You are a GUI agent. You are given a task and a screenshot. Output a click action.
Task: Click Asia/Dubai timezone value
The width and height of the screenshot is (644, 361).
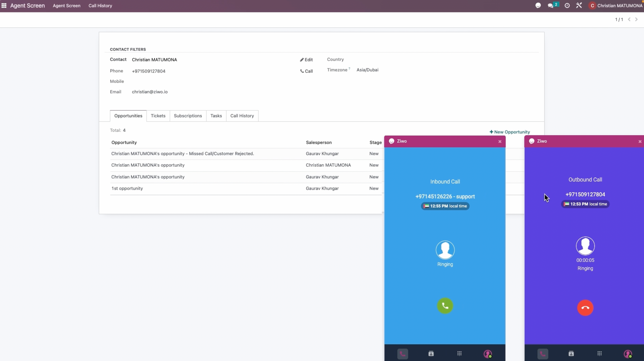pos(367,70)
